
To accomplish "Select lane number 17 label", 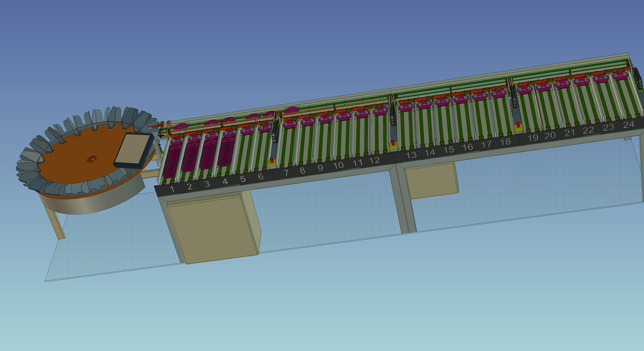I will click(x=486, y=144).
